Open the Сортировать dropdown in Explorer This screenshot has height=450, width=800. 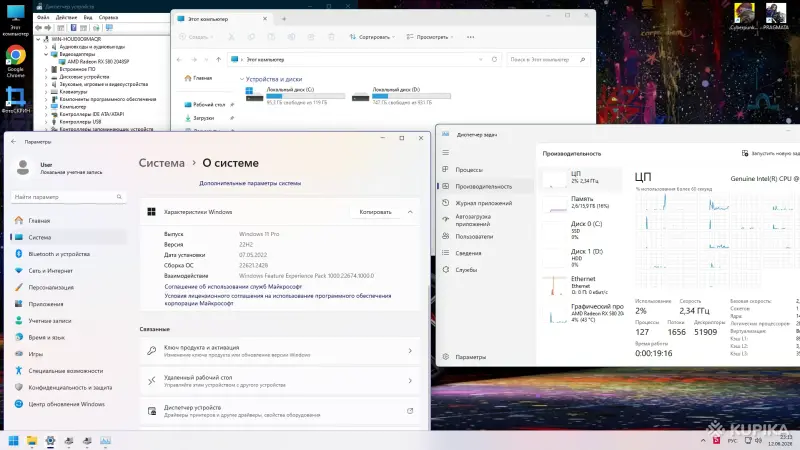[x=372, y=37]
